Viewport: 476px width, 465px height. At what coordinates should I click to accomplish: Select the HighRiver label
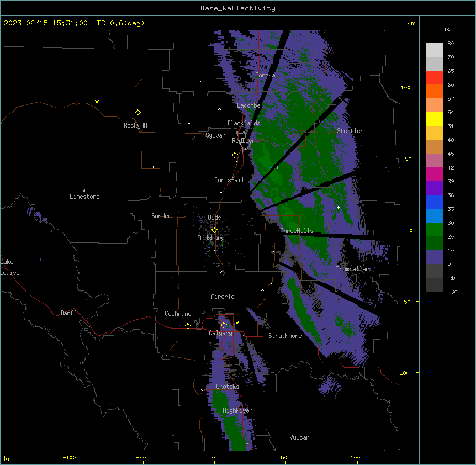(x=237, y=410)
